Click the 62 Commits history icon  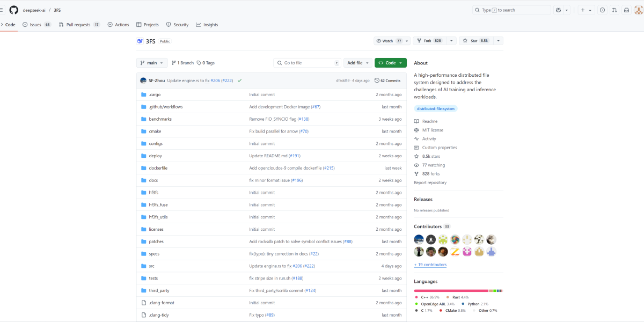tap(377, 80)
